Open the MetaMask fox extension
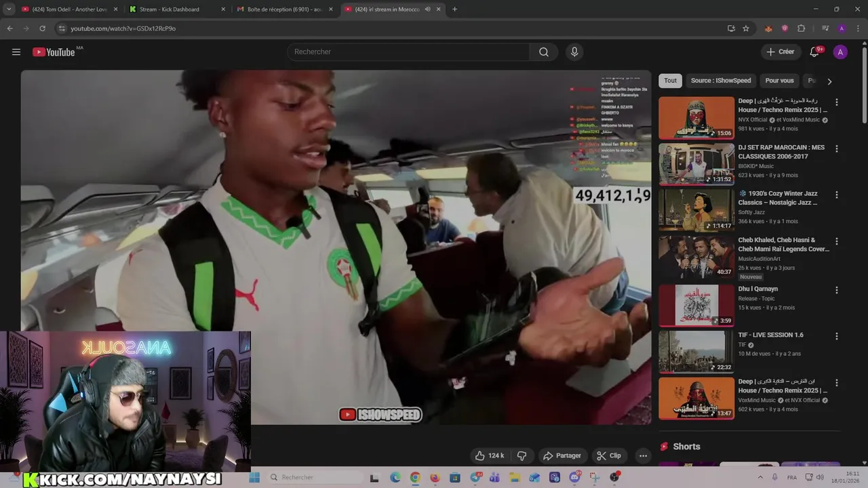 [768, 28]
